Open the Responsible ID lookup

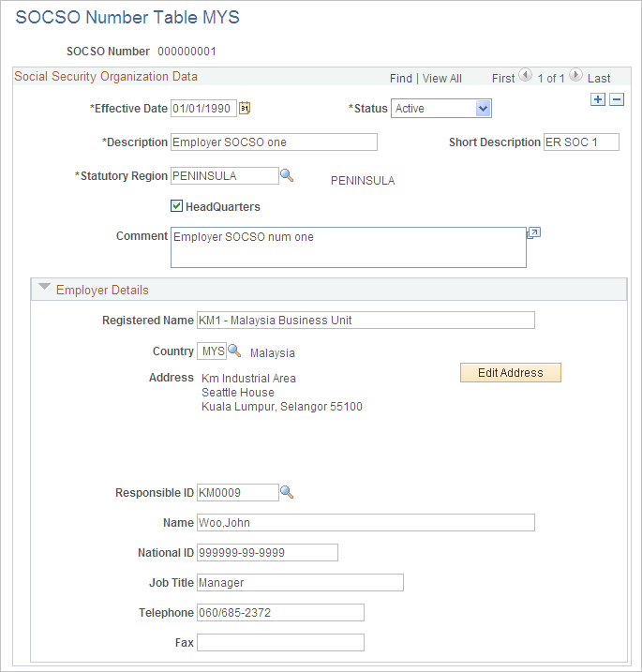click(x=287, y=492)
